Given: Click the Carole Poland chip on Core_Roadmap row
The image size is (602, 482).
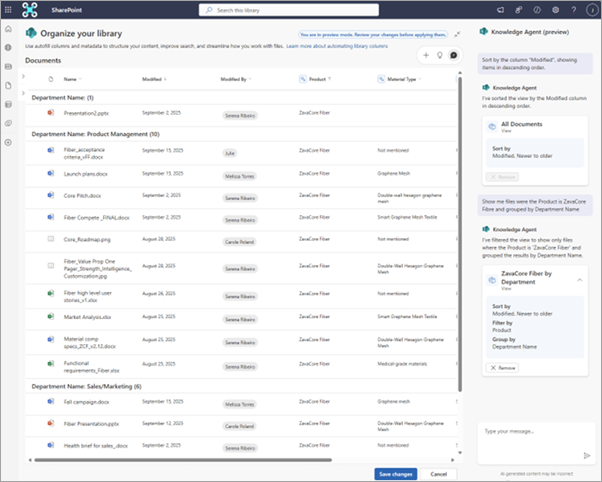Looking at the screenshot, I should (240, 242).
